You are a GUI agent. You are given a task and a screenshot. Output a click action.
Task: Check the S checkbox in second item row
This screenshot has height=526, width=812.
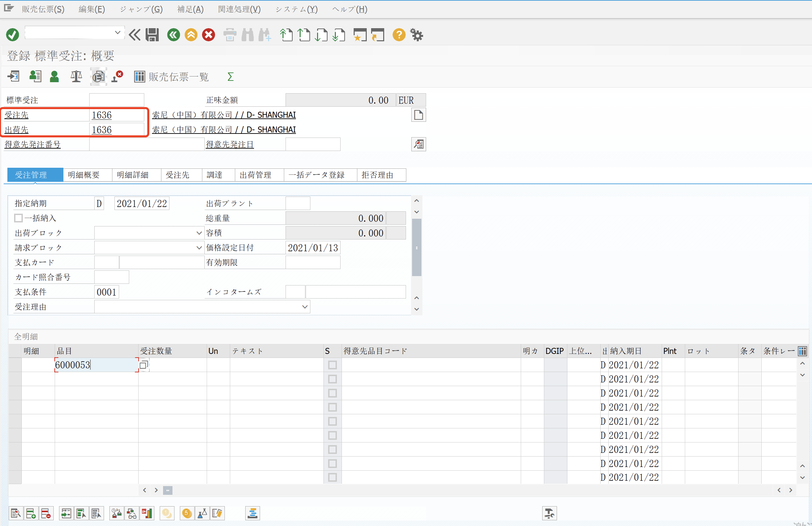[x=332, y=379]
